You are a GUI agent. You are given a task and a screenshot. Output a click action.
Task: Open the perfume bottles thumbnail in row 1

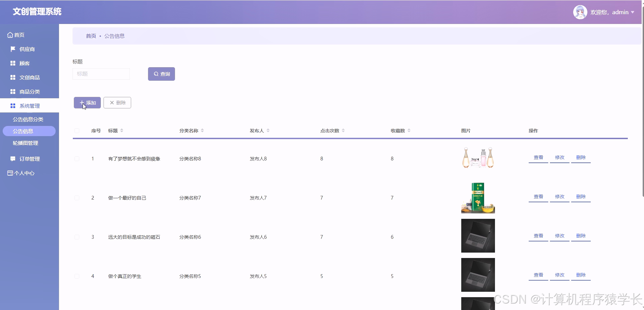(478, 157)
